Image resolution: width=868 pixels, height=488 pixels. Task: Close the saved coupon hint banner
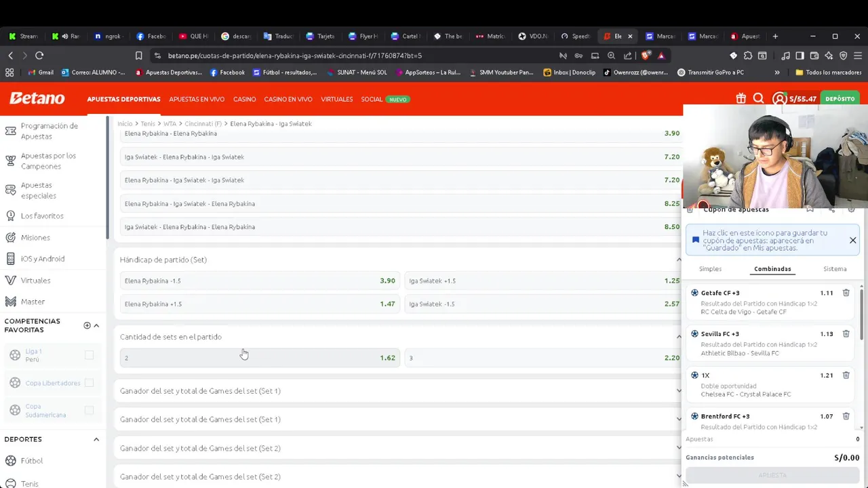click(x=852, y=241)
